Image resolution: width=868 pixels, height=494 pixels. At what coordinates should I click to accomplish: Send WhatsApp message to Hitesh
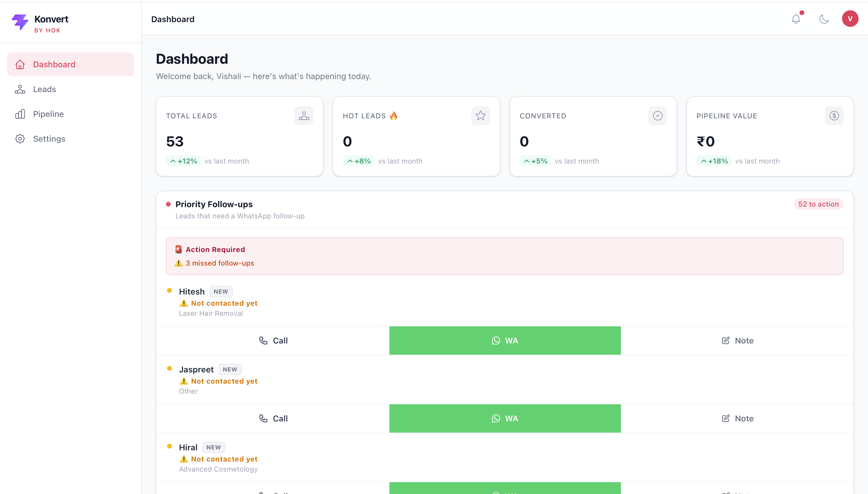pos(505,341)
